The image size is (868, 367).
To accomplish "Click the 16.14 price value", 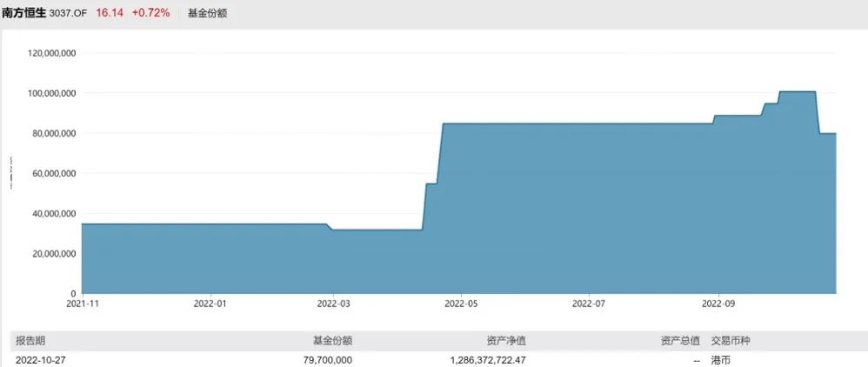I will pos(110,13).
